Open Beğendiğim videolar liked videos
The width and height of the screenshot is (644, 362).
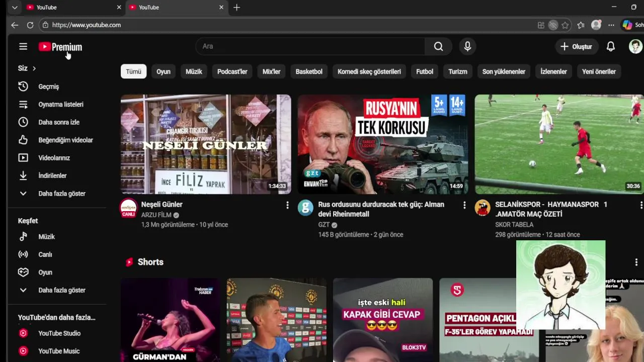coord(57,140)
